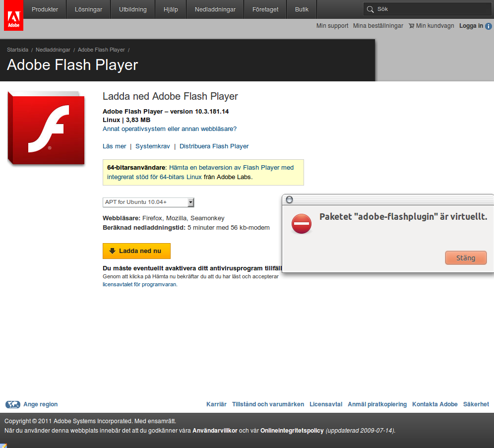
Task: Click the Copyright 2011 Adobe Systems text
Action: [90, 421]
